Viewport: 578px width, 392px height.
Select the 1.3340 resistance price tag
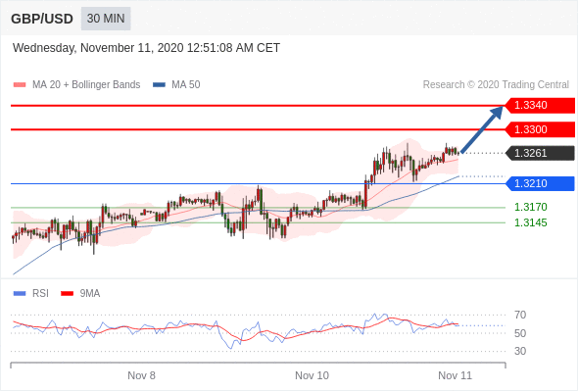(x=540, y=106)
